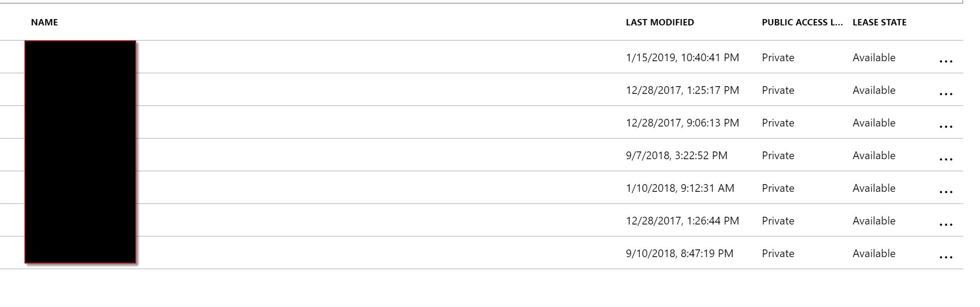Select the timestamp 1/15/2019, 10:40:41 PM
The width and height of the screenshot is (980, 307).
[682, 58]
